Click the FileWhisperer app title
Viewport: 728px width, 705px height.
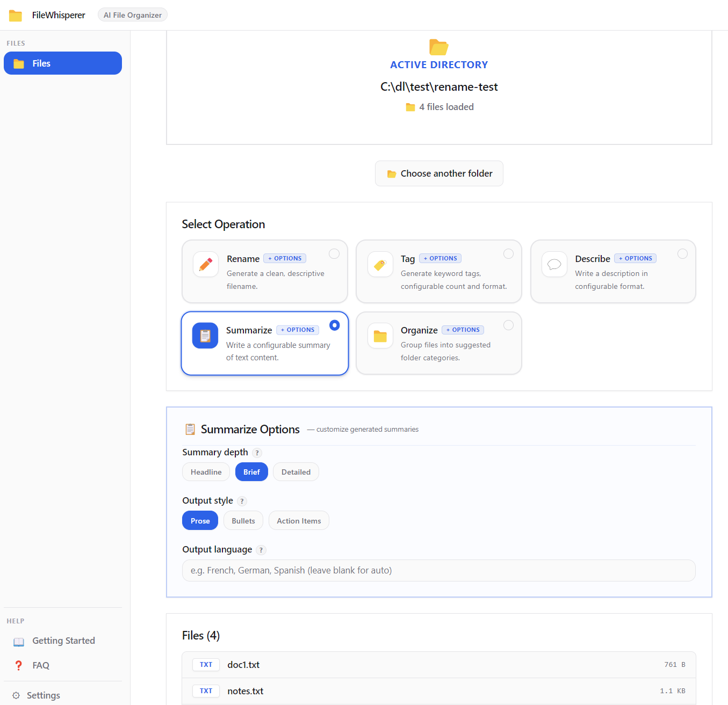tap(59, 15)
